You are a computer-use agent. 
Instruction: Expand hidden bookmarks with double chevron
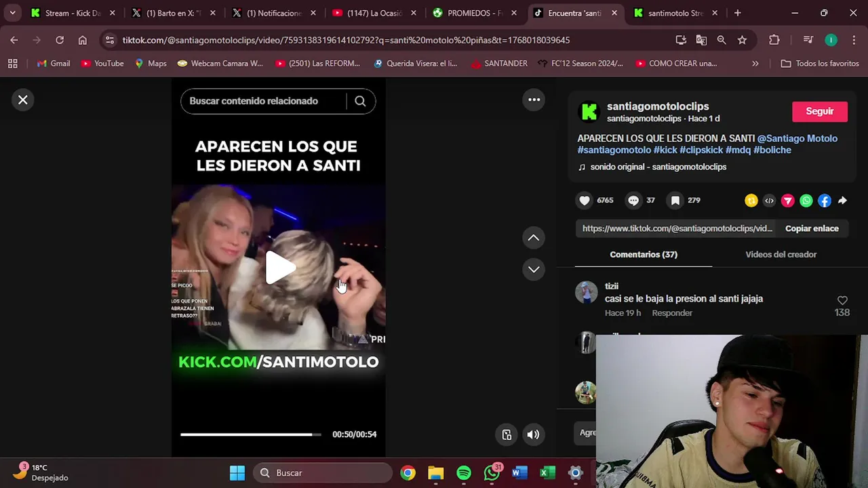[755, 64]
